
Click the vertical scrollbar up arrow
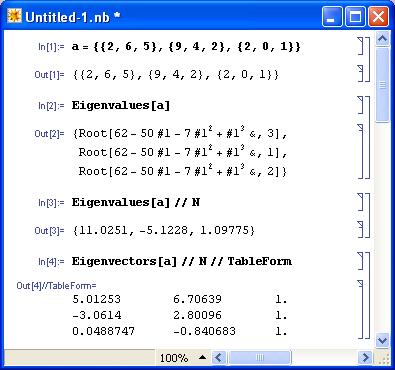382,39
